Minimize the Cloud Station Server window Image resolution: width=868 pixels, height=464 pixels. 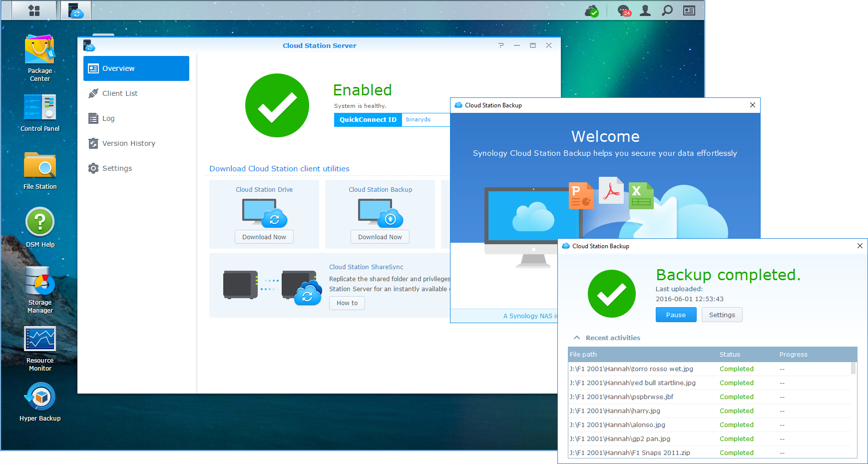pyautogui.click(x=517, y=45)
